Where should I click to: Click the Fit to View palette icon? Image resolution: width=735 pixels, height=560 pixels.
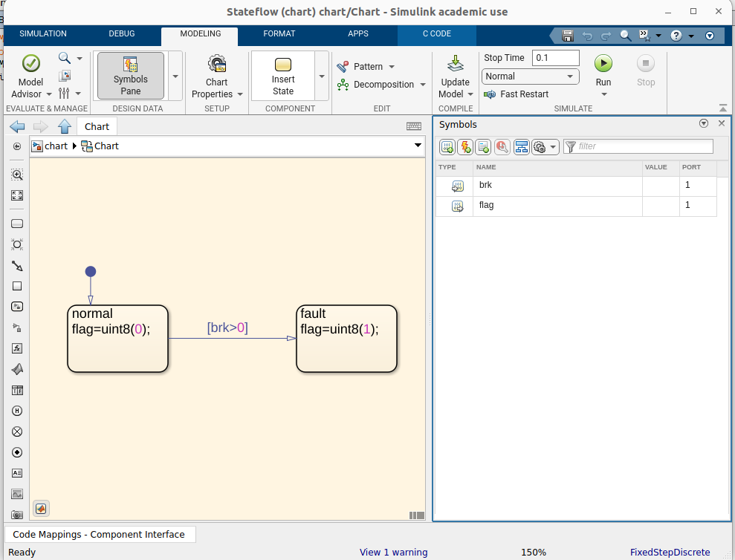(x=17, y=195)
